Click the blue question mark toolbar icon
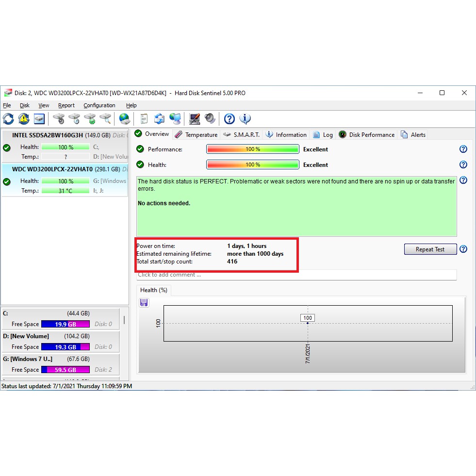The width and height of the screenshot is (476, 476). [x=230, y=119]
